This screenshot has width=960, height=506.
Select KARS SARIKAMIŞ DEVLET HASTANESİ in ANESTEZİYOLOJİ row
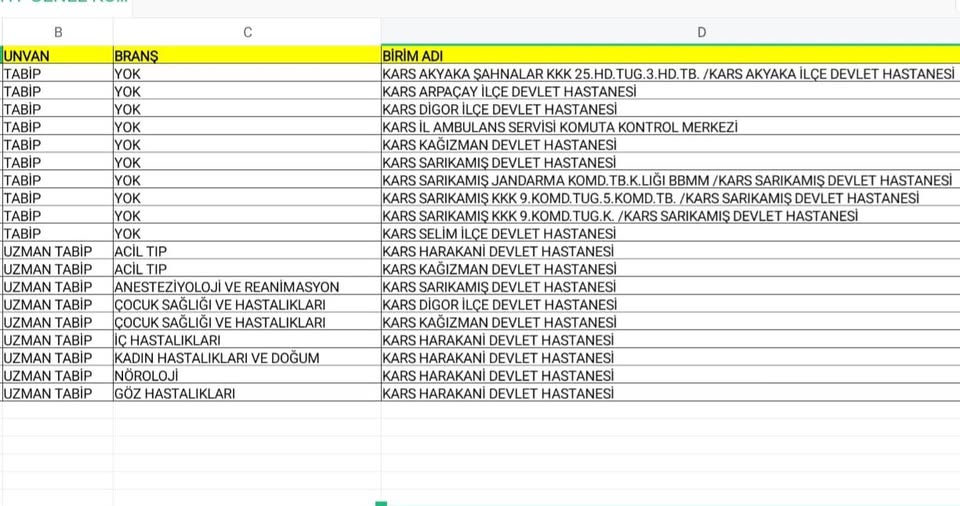click(670, 287)
